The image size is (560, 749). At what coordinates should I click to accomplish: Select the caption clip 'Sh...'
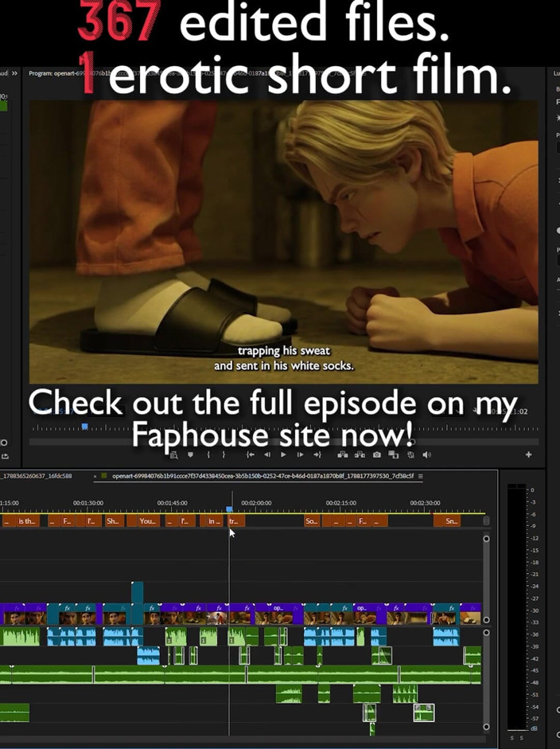click(x=115, y=521)
